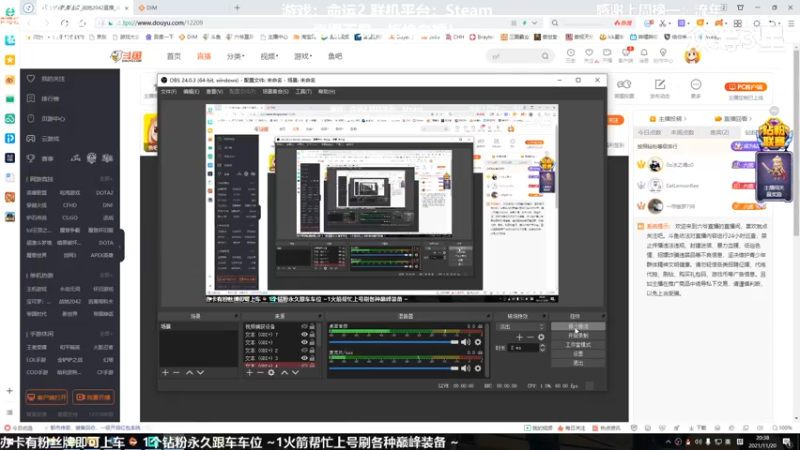Screen dimensions: 800x450
Task: Open source properties gear in Sources panel
Action: 271,373
